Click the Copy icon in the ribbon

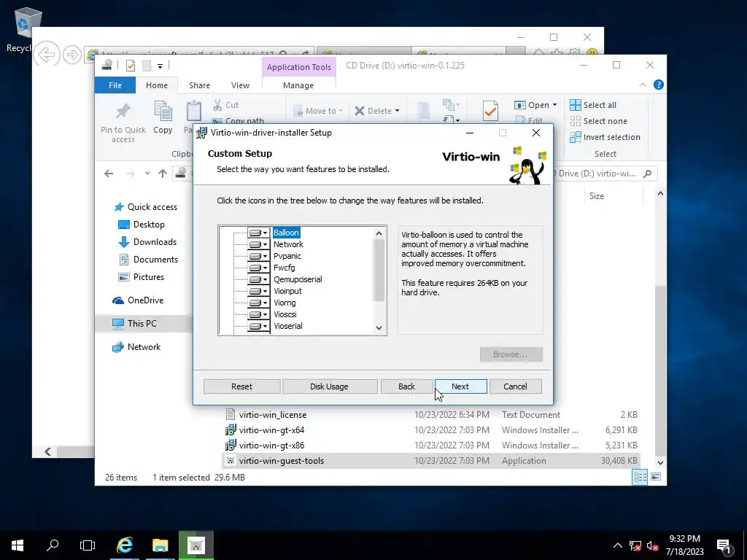pyautogui.click(x=163, y=112)
